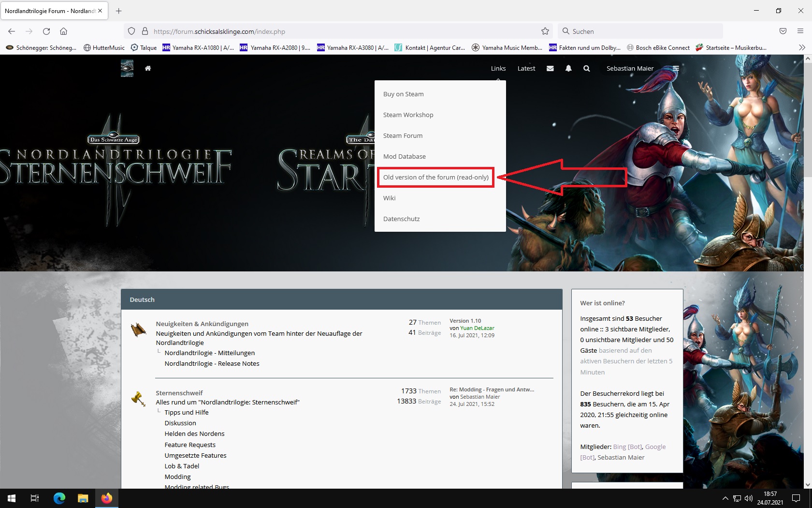Open Version 1.10 last post link
The image size is (812, 508).
[x=465, y=321]
